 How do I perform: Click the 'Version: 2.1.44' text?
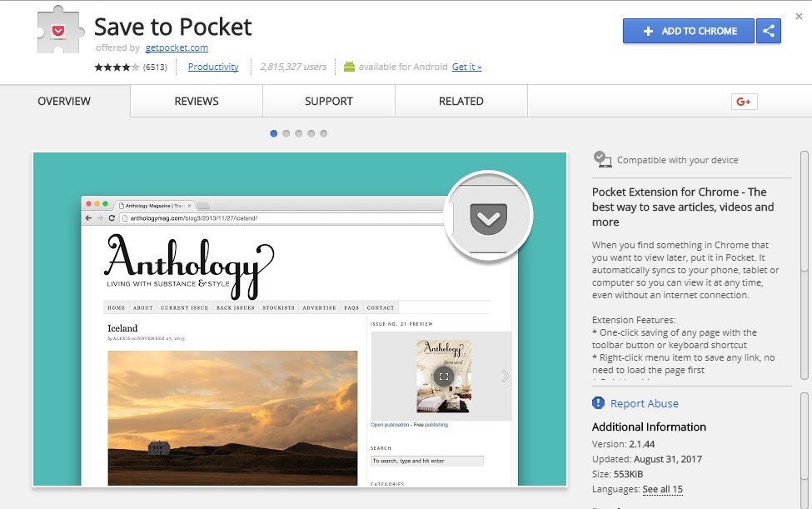tap(624, 444)
